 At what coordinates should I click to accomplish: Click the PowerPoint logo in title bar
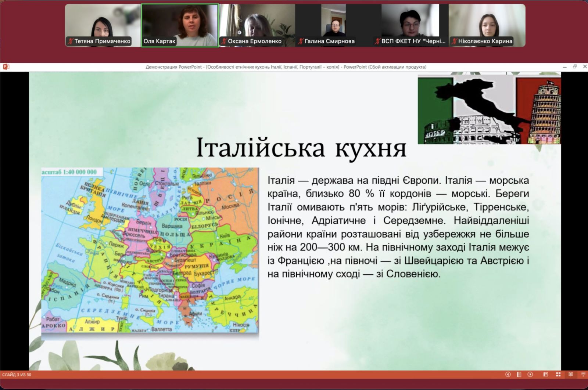[6, 67]
